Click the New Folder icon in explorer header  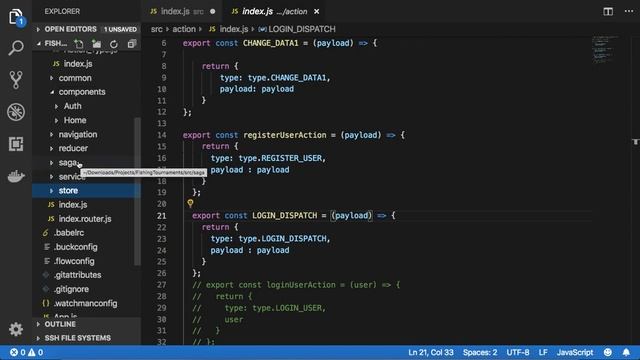pos(96,44)
